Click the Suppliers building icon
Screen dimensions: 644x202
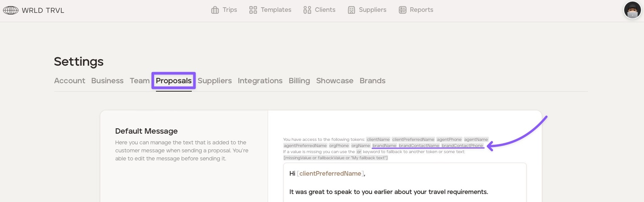coord(352,10)
